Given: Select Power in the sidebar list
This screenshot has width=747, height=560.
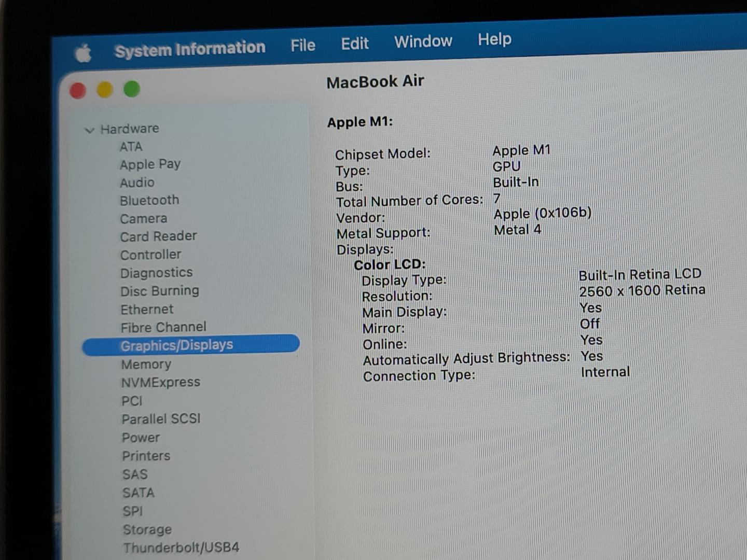Looking at the screenshot, I should [x=141, y=438].
